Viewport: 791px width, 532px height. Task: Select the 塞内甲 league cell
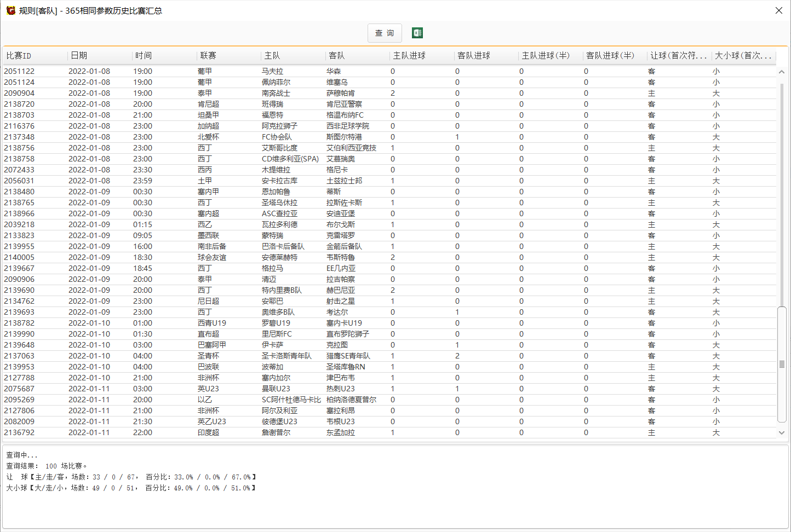click(208, 192)
